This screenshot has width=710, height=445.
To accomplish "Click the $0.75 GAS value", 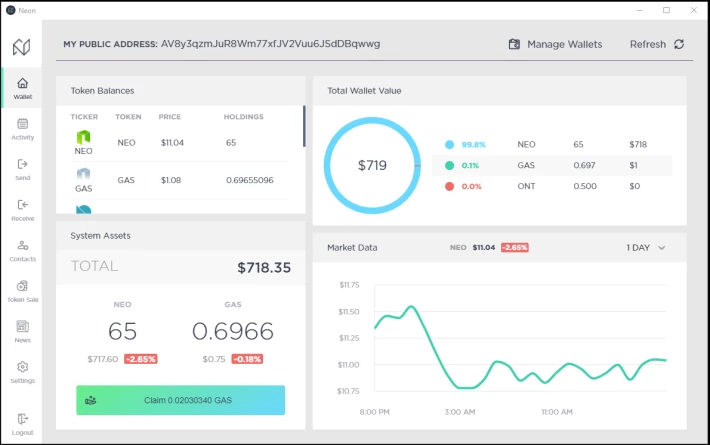I will [214, 359].
